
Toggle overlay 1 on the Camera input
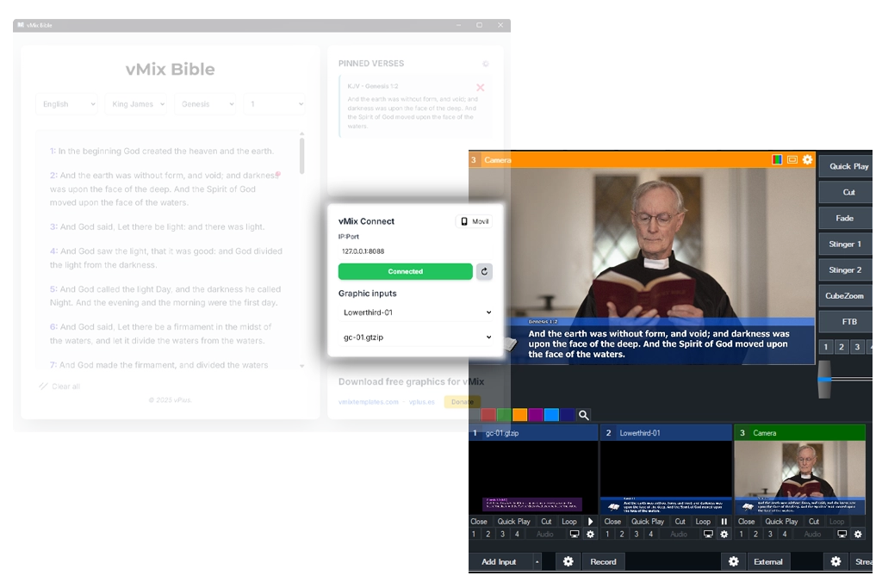tap(742, 535)
